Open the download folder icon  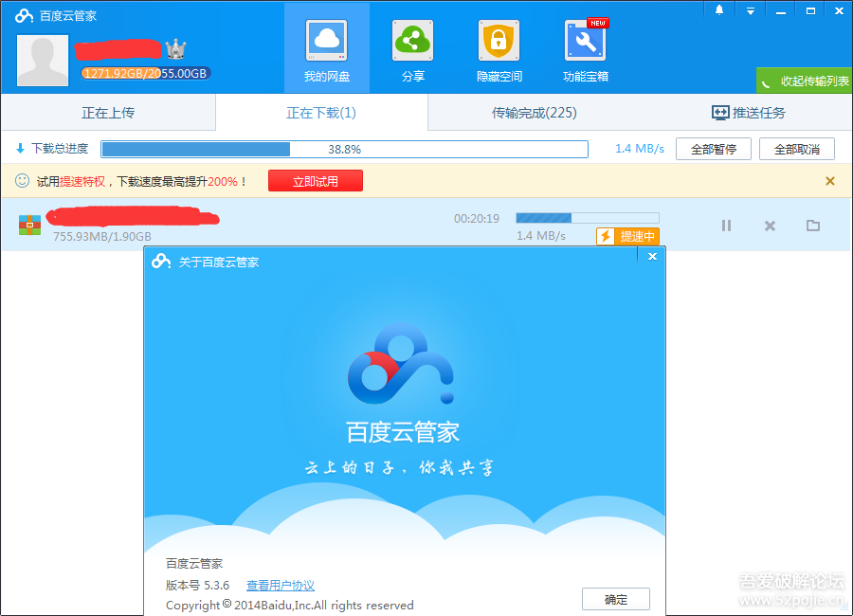click(813, 225)
